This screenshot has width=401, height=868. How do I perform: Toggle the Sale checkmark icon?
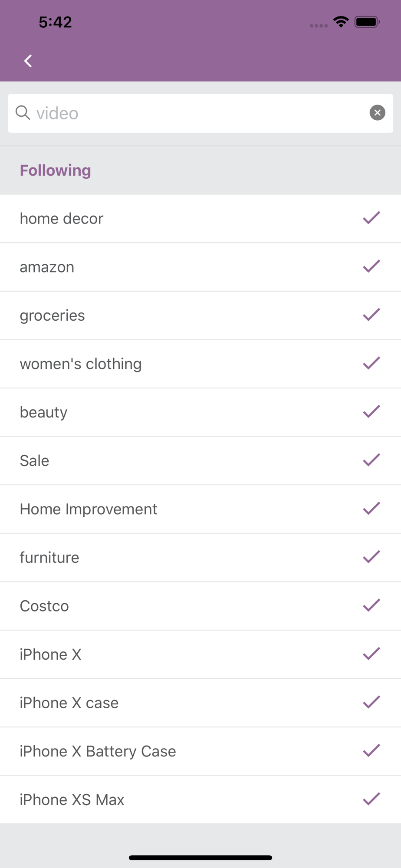tap(371, 460)
